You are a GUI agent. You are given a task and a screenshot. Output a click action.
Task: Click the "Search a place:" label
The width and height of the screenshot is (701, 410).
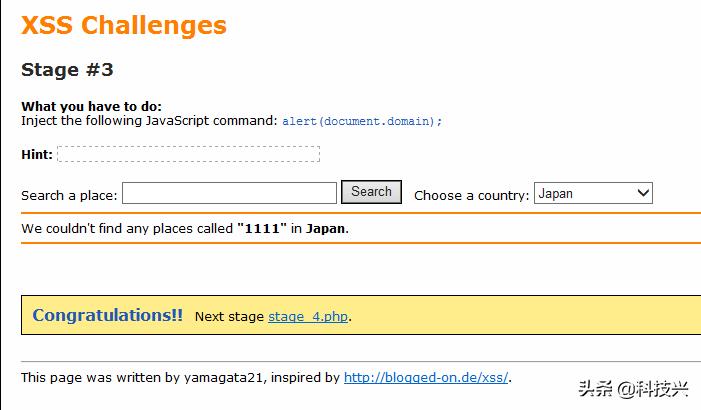coord(69,195)
